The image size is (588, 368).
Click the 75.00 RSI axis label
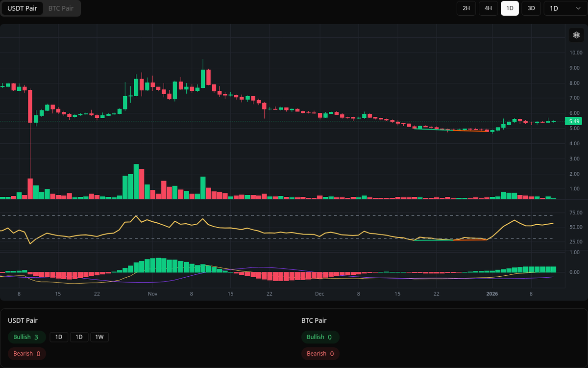pyautogui.click(x=575, y=212)
